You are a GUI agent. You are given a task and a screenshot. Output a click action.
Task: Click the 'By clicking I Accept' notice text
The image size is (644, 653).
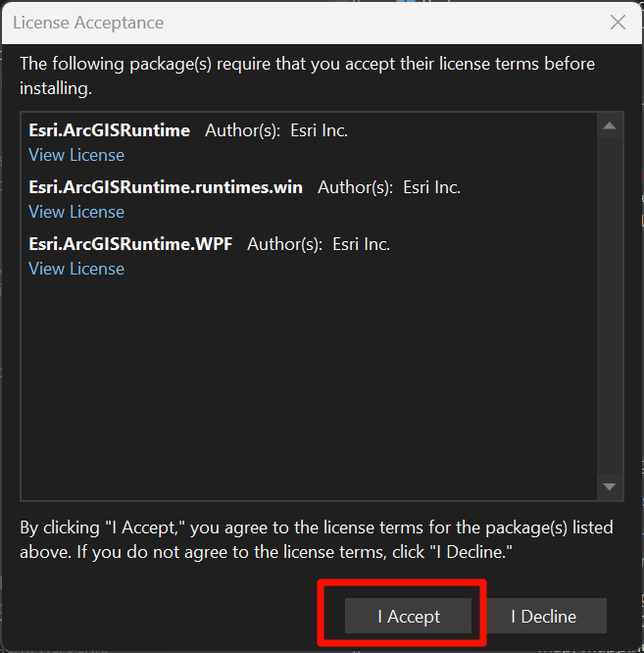click(x=317, y=540)
